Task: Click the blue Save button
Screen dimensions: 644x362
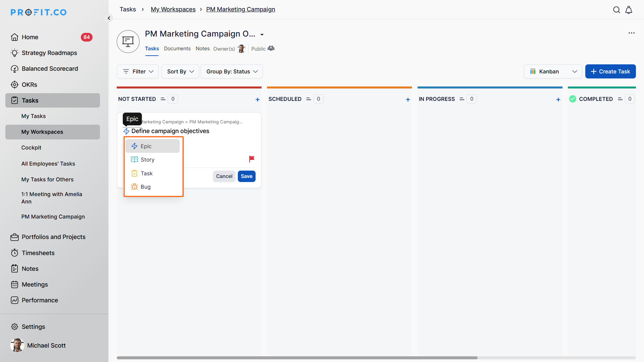Action: (247, 176)
